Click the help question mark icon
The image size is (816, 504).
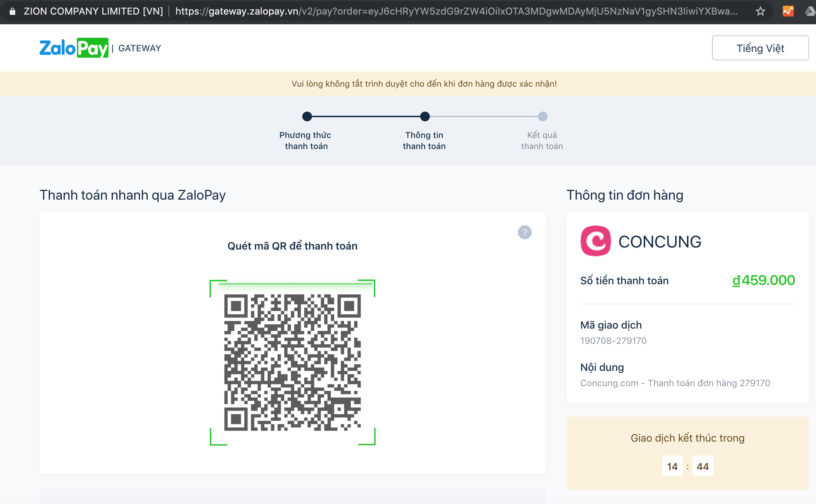pos(524,232)
